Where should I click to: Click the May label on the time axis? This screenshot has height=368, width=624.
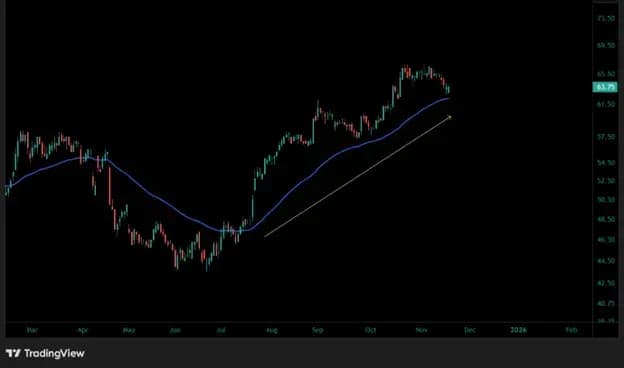click(x=129, y=330)
